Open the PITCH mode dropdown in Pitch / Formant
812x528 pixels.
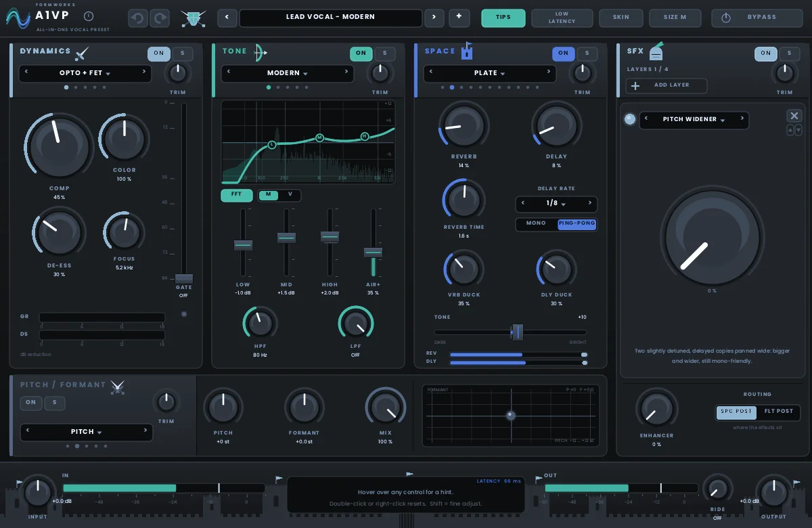click(87, 432)
